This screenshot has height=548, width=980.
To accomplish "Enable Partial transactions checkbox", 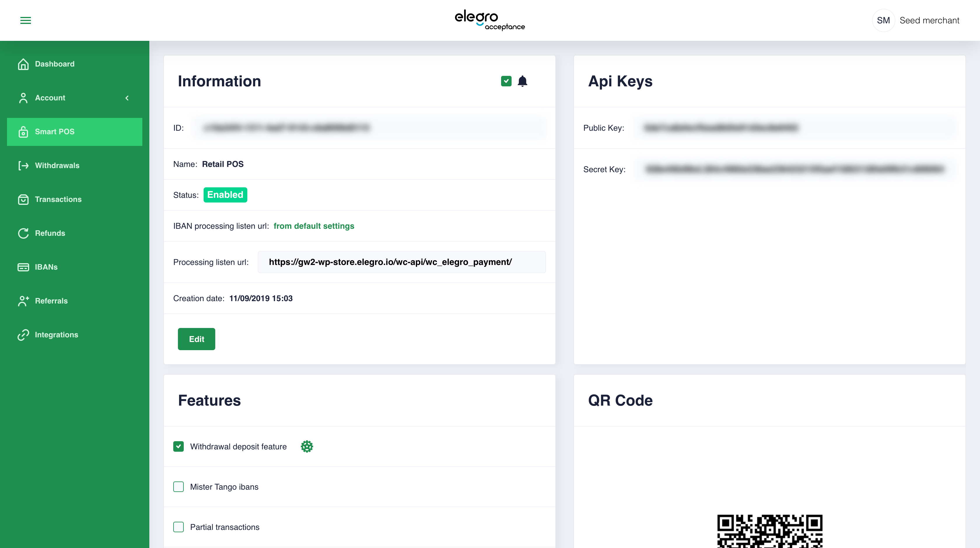I will point(178,527).
